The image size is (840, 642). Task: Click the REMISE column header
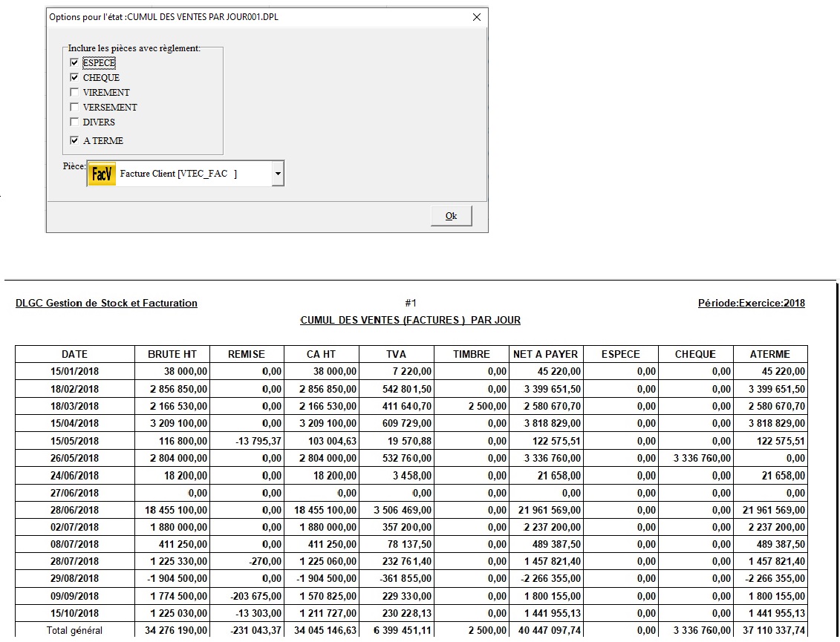(x=247, y=354)
